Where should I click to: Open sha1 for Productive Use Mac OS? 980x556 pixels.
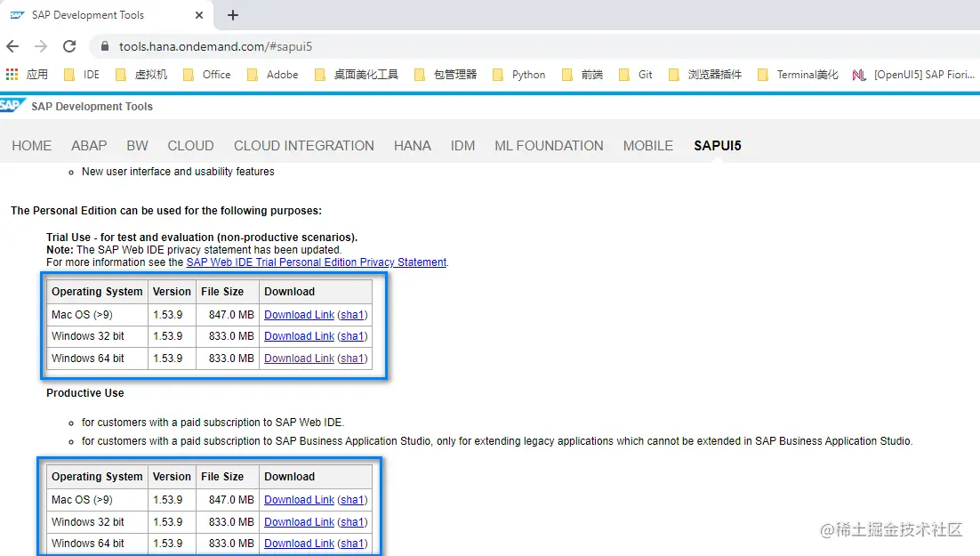(352, 500)
